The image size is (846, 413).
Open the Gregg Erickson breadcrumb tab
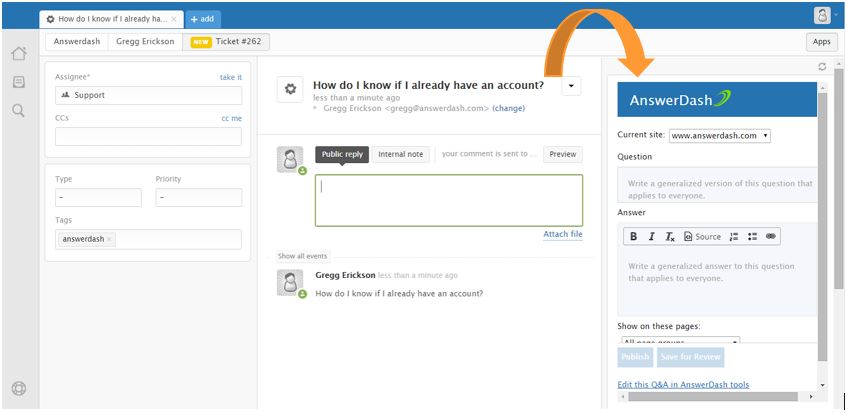pyautogui.click(x=145, y=42)
